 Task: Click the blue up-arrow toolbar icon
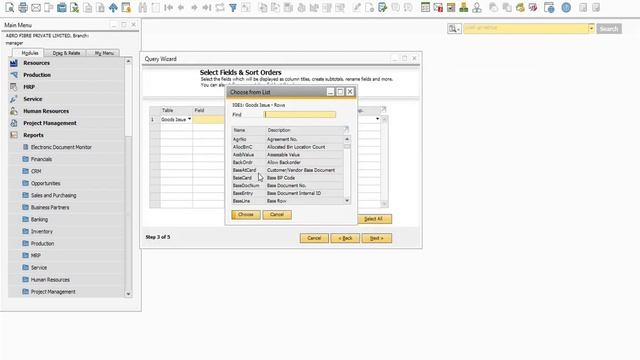pos(113,7)
